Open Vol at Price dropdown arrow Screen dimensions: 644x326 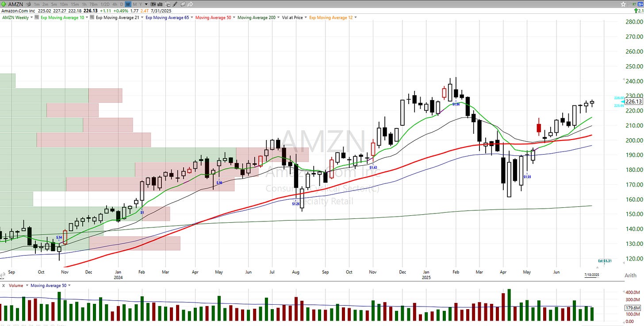pyautogui.click(x=306, y=17)
